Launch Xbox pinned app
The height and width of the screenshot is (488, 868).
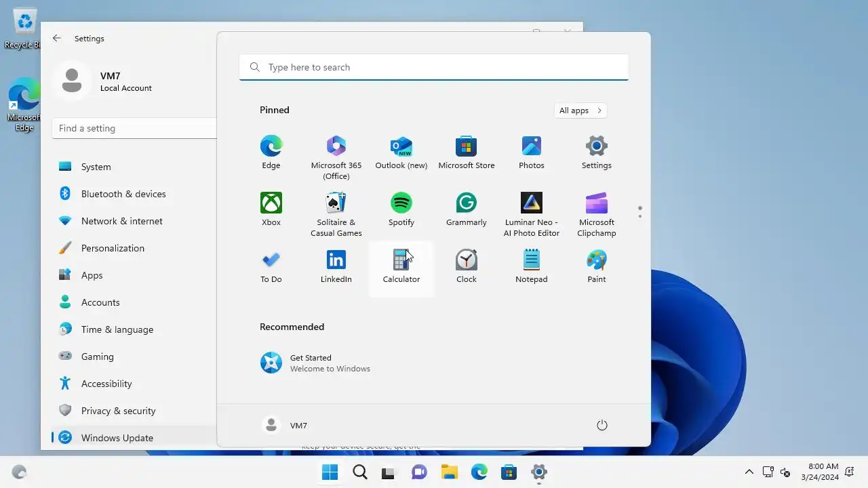point(271,210)
